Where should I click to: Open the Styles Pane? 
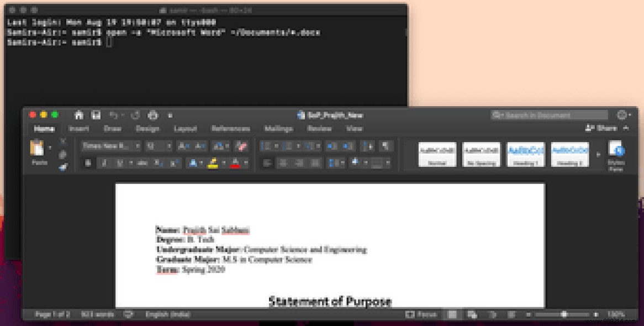[x=617, y=155]
